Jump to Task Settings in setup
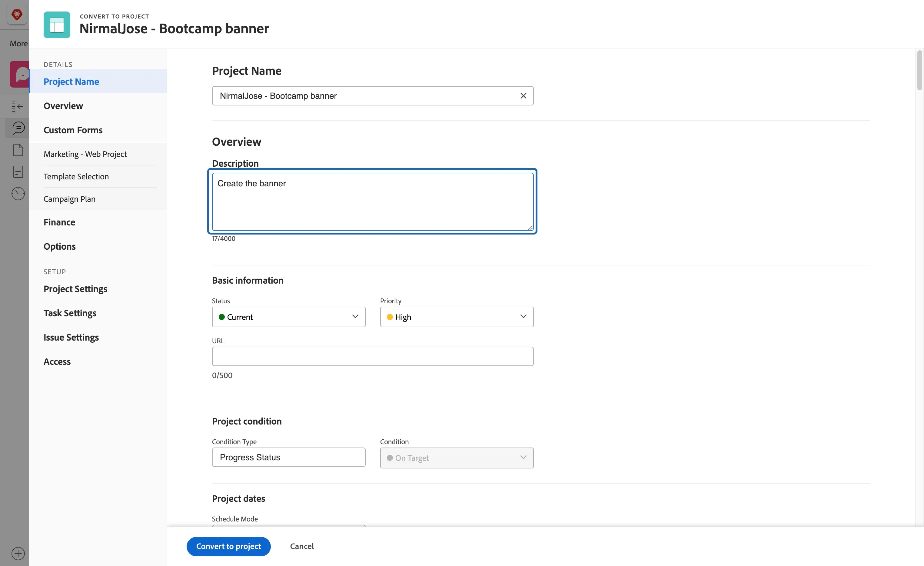The height and width of the screenshot is (566, 924). point(70,313)
